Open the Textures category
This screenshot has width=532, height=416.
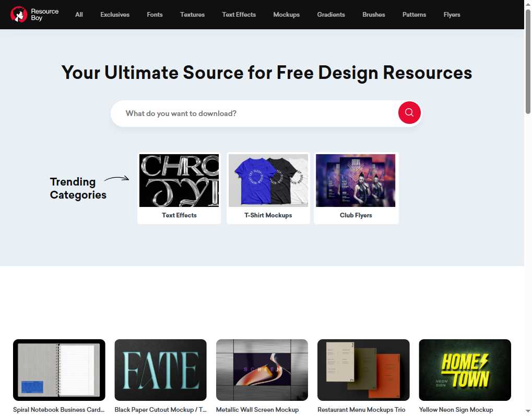pos(192,15)
